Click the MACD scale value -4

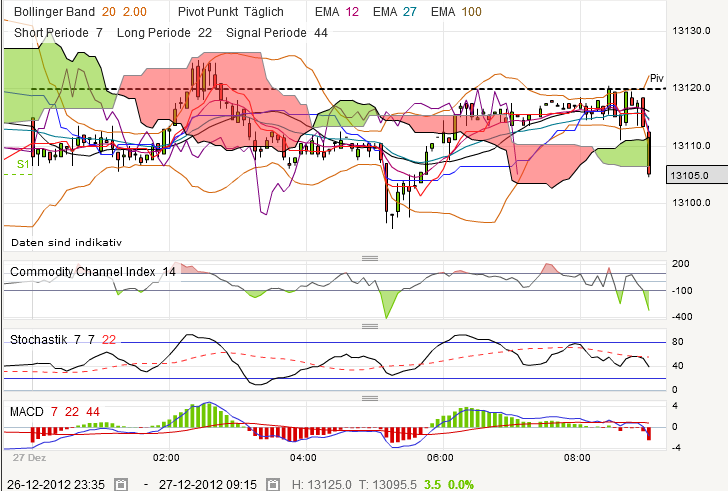click(x=676, y=447)
